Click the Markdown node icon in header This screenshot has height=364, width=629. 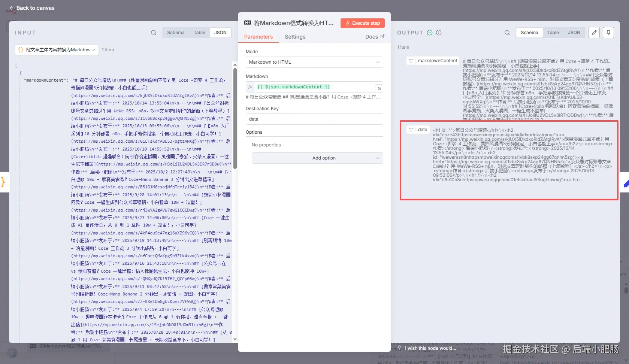pos(248,23)
